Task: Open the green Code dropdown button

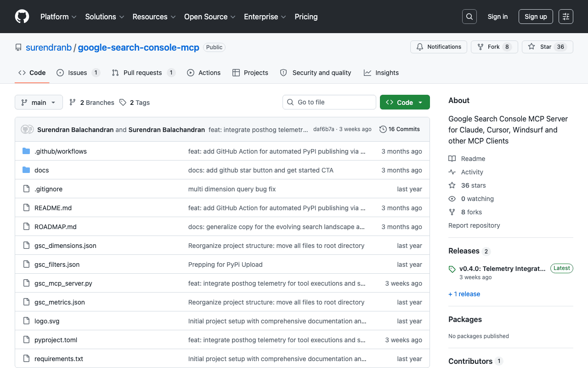Action: tap(405, 102)
